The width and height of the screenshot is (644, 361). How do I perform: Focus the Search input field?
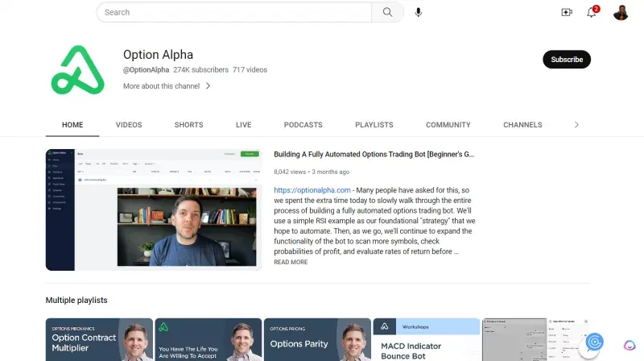[234, 12]
